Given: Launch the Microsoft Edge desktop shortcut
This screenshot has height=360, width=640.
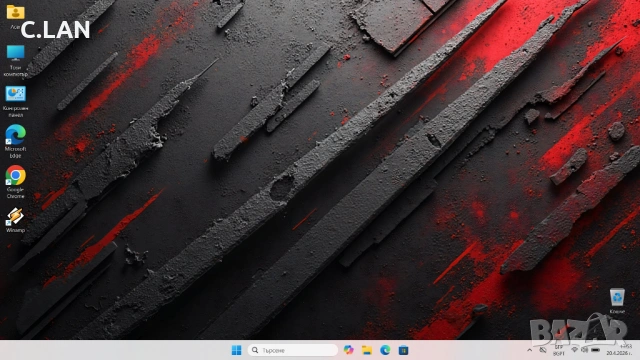Looking at the screenshot, I should click(15, 141).
